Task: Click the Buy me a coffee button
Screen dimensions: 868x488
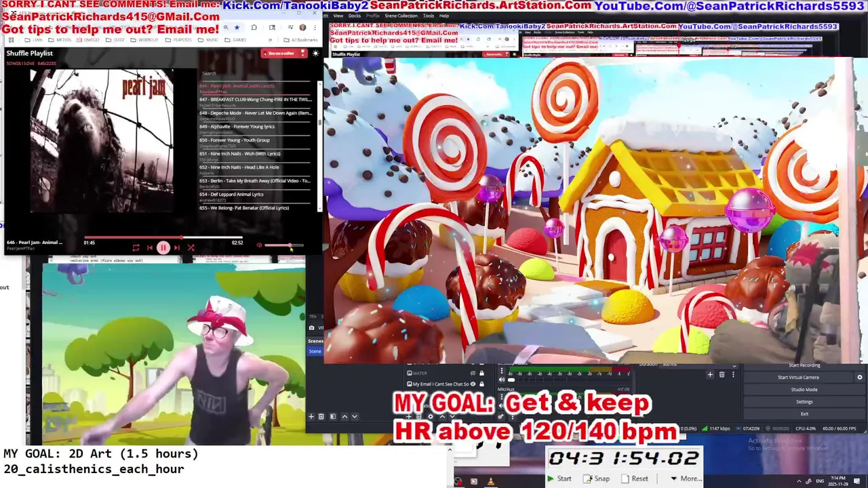Action: click(283, 54)
